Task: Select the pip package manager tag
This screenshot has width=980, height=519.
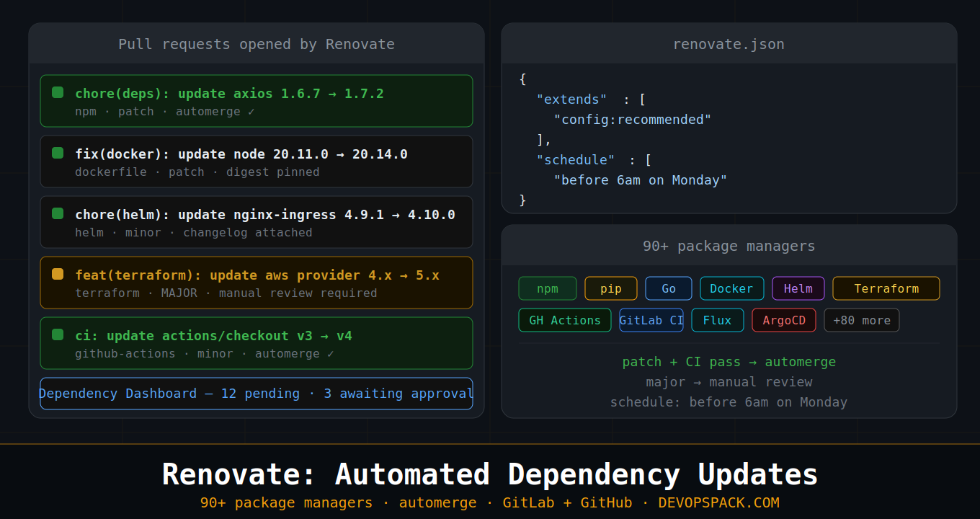Action: 611,288
